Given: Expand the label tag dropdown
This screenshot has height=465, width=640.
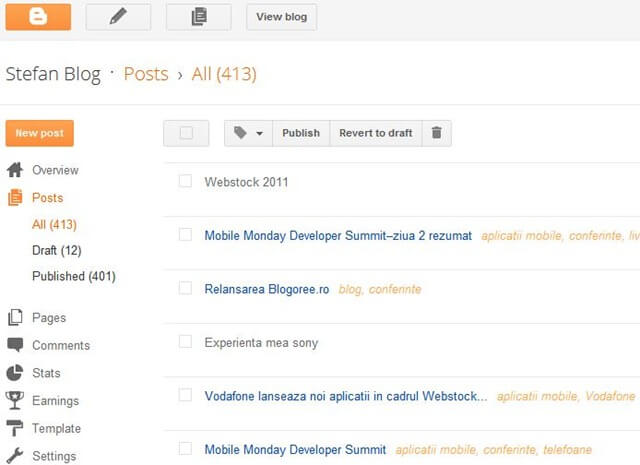Looking at the screenshot, I should [248, 133].
